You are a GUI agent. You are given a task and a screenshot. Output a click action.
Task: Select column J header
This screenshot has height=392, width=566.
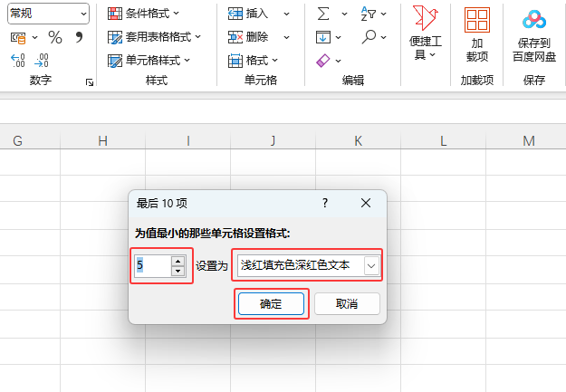click(273, 140)
